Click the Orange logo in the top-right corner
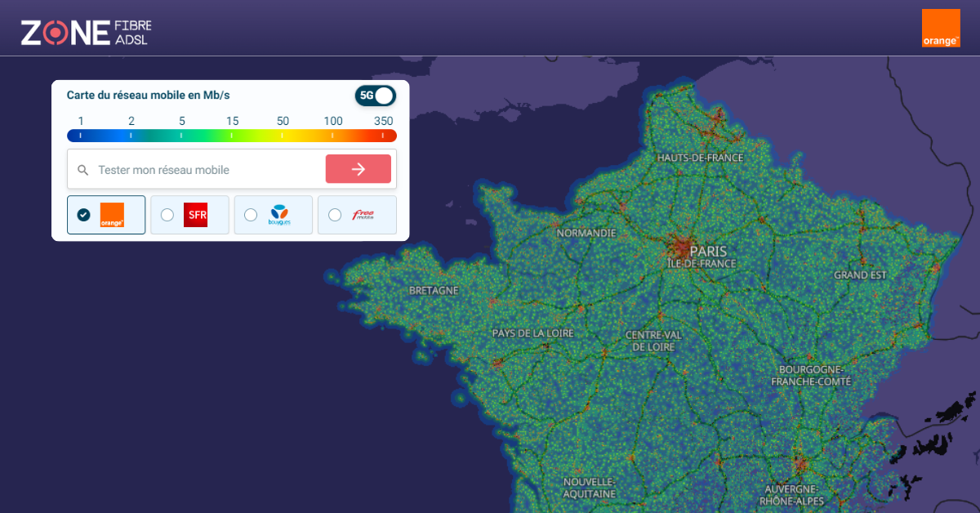 941,27
